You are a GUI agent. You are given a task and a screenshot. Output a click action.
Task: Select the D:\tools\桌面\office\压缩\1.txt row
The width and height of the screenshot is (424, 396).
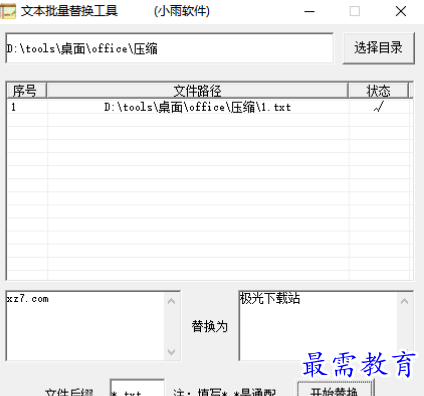(210, 107)
